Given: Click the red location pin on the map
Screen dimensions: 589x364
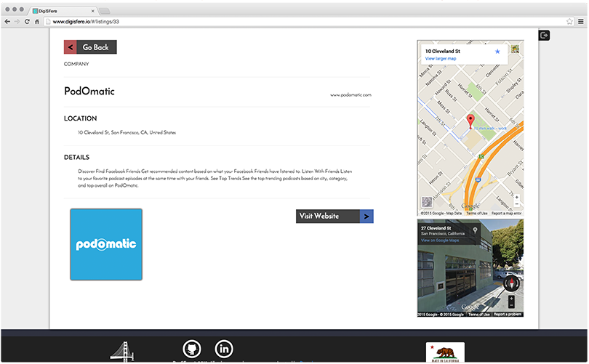Looking at the screenshot, I should tap(470, 121).
